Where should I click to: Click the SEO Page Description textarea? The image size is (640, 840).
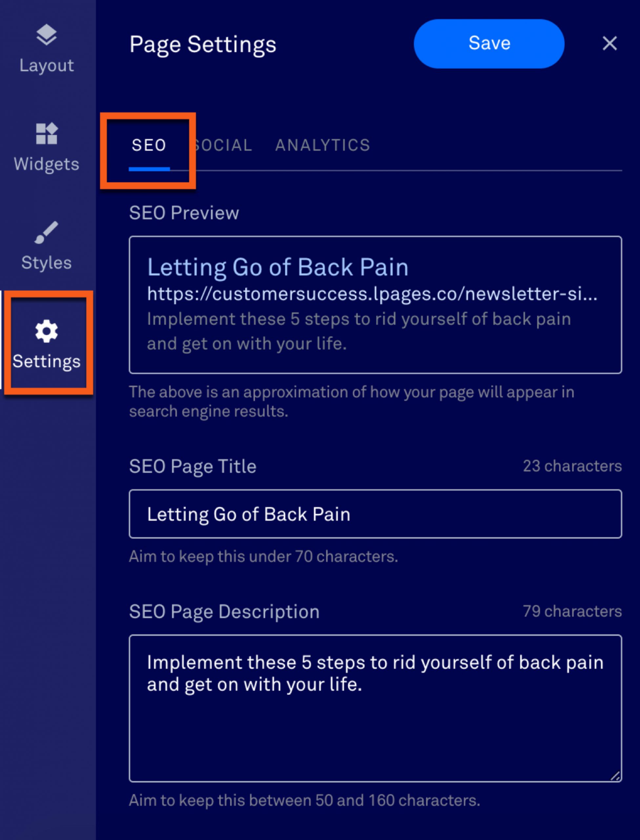[375, 708]
